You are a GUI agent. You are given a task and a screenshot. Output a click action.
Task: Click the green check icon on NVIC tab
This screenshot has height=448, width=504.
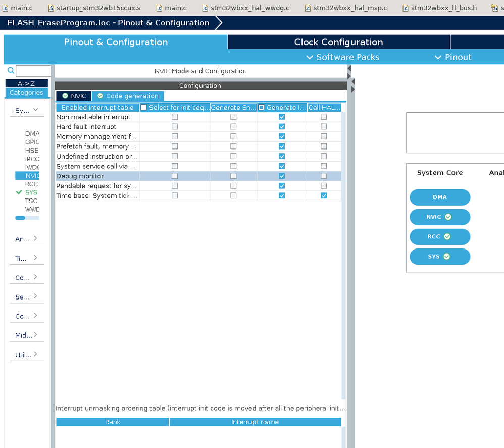(x=65, y=96)
